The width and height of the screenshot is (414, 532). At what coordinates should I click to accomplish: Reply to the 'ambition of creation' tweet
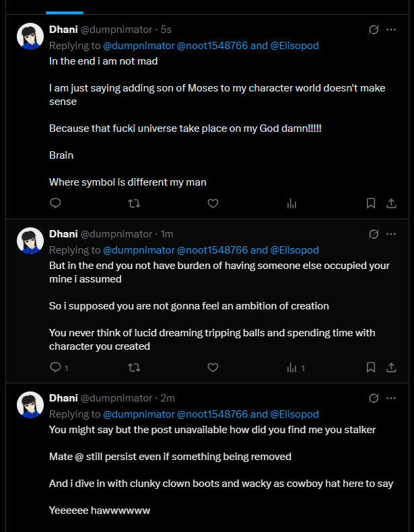(x=56, y=367)
